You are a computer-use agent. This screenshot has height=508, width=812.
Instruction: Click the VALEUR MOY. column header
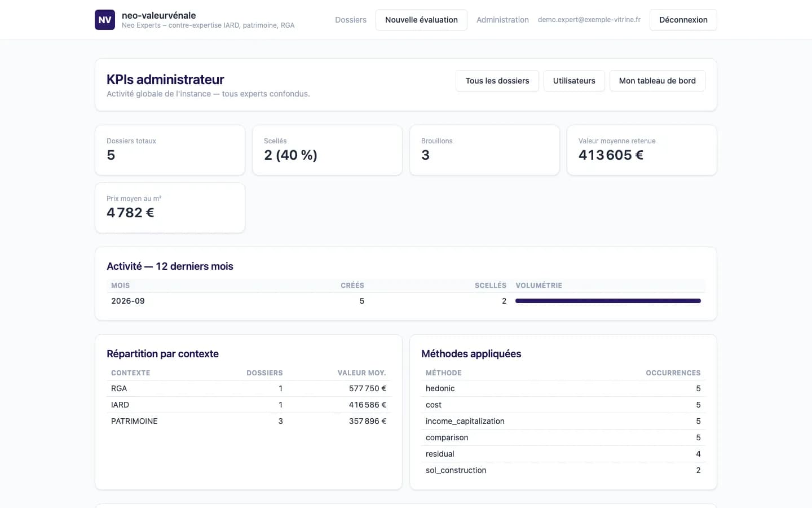pos(361,373)
